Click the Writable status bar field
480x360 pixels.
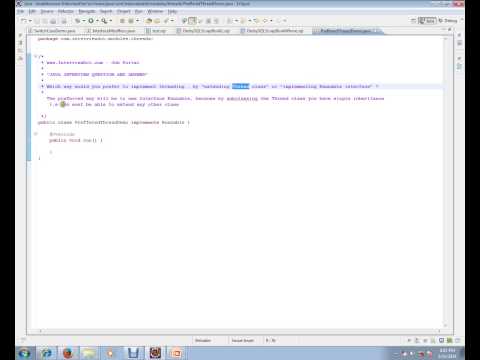[203, 340]
